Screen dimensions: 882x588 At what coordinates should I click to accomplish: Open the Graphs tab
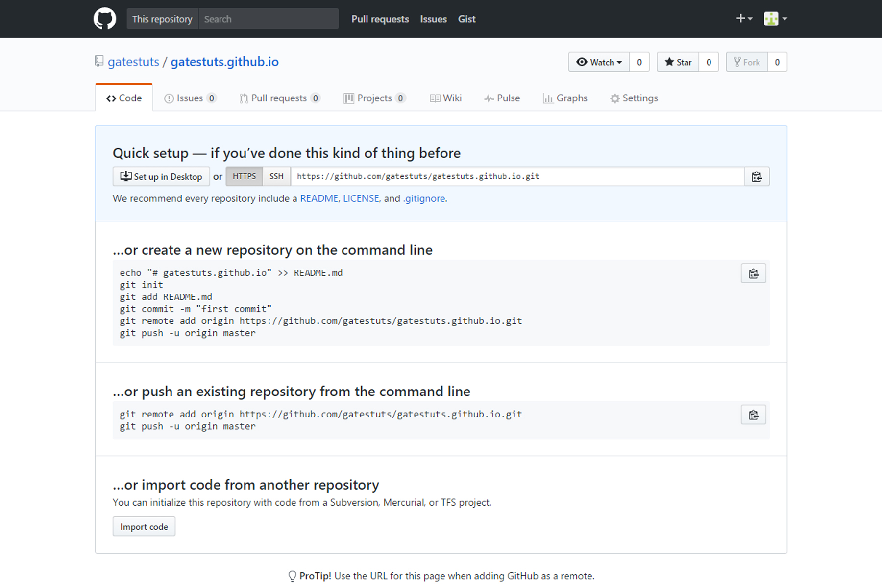(565, 98)
